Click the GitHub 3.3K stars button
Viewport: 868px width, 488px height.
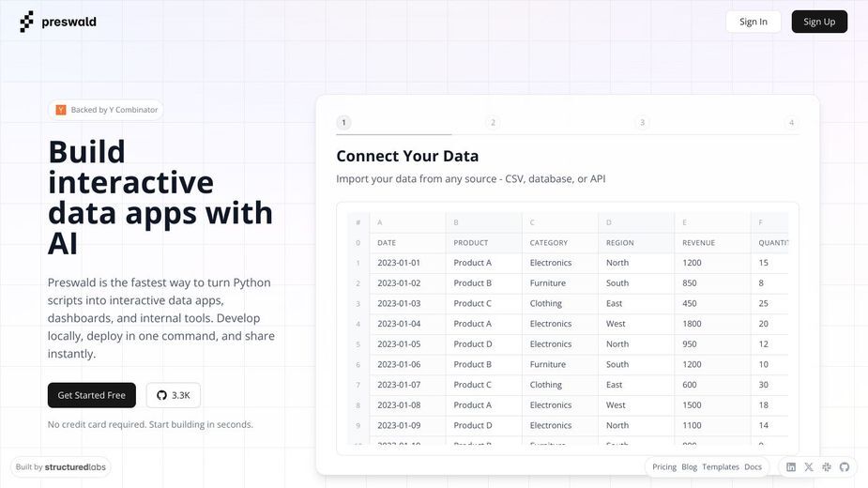click(174, 395)
